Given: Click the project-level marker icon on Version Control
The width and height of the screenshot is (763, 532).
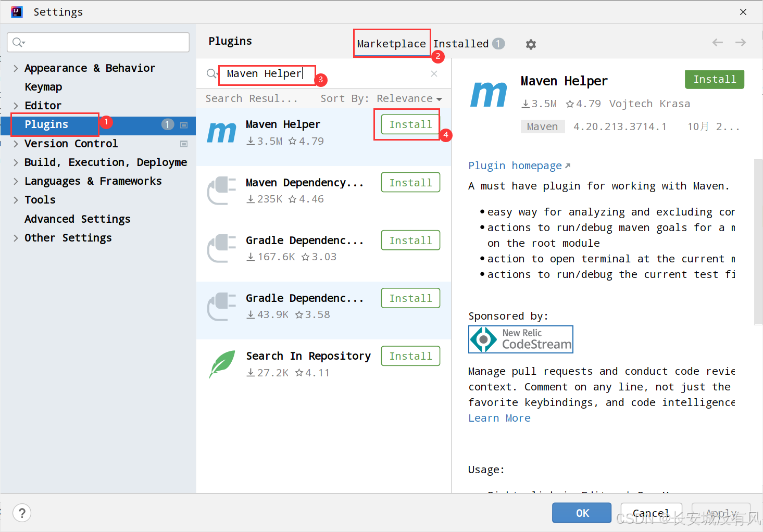Looking at the screenshot, I should pos(184,144).
